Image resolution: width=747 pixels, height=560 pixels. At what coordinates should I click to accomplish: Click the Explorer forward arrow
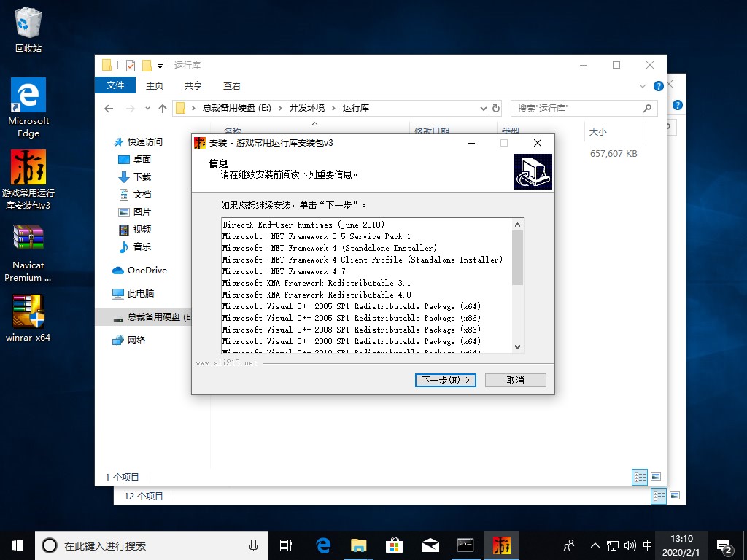click(x=130, y=109)
